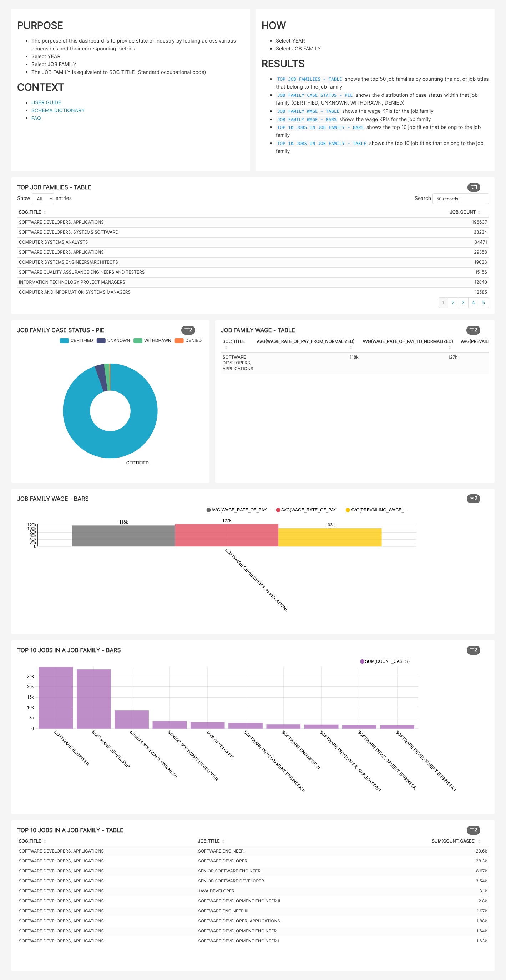
Task: Click SOFTWARE ENGINEER III job title cell
Action: (x=223, y=911)
